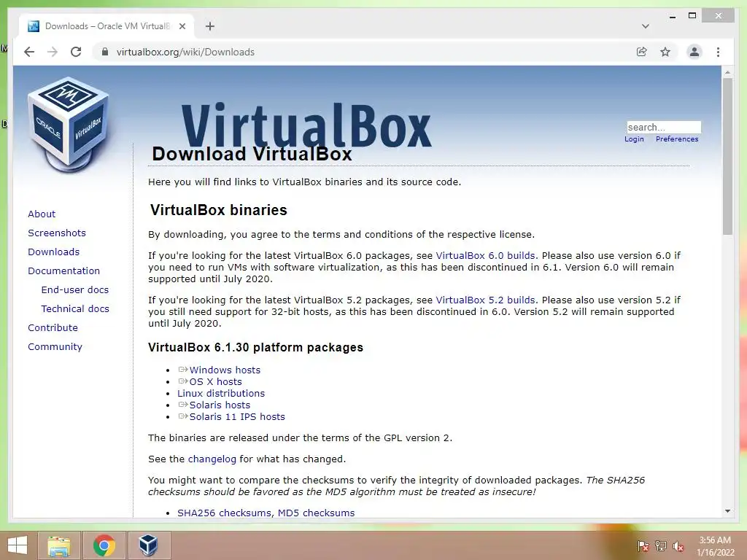Expand the tab search chevron
The image size is (747, 560).
pyautogui.click(x=645, y=26)
